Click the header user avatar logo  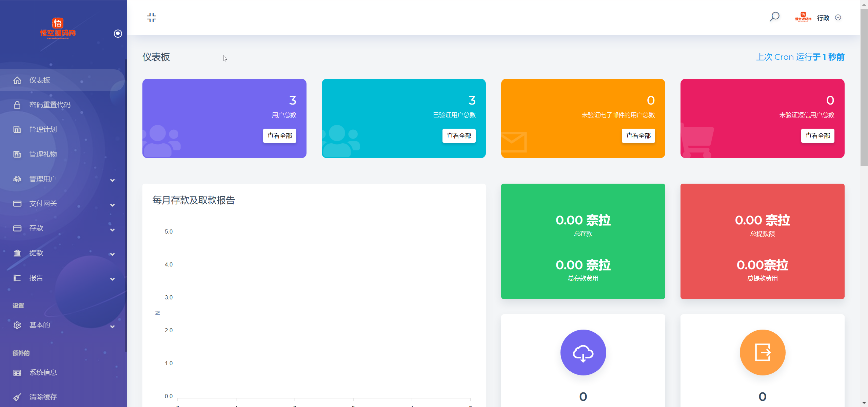click(803, 17)
